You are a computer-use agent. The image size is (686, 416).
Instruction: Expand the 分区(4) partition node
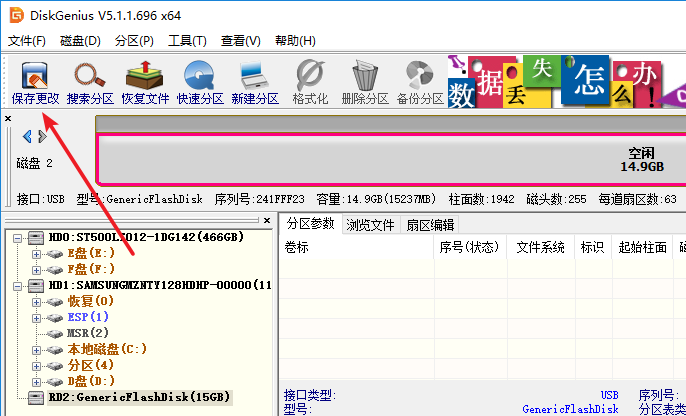(x=36, y=366)
